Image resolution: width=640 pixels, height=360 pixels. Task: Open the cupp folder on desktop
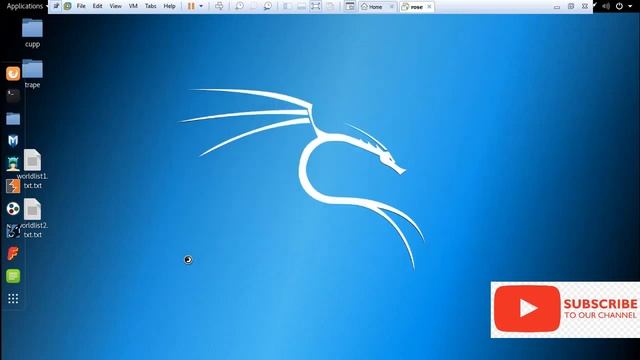click(x=32, y=33)
